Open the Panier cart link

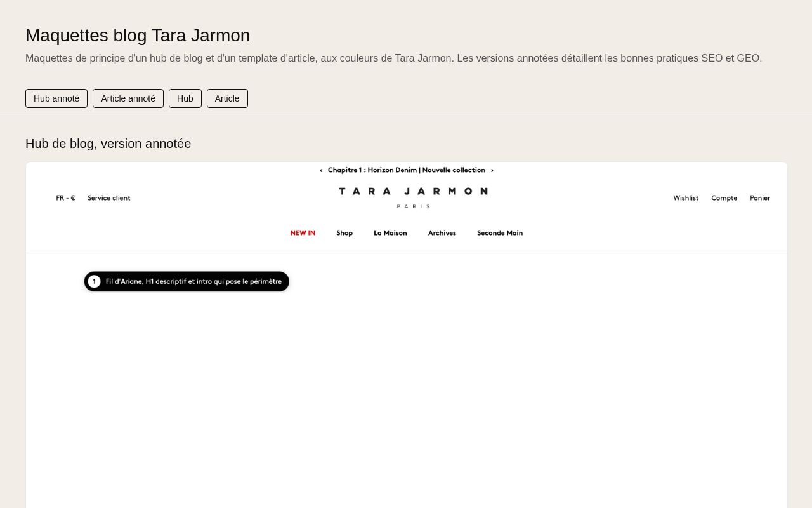(760, 198)
